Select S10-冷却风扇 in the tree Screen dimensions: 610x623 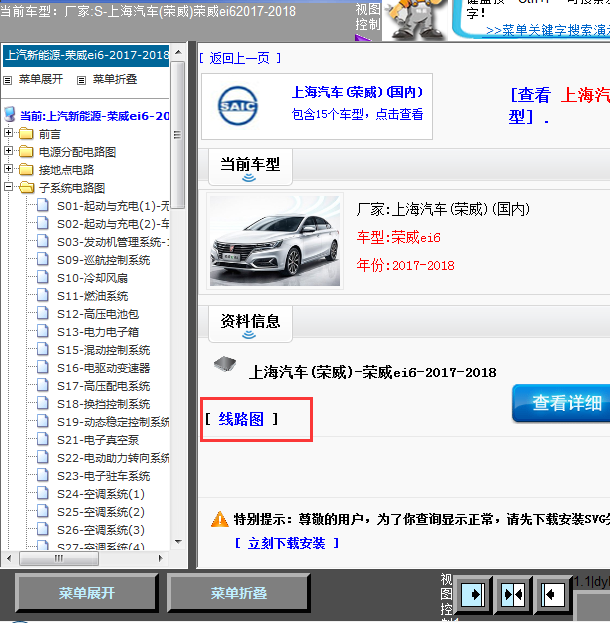tap(92, 278)
